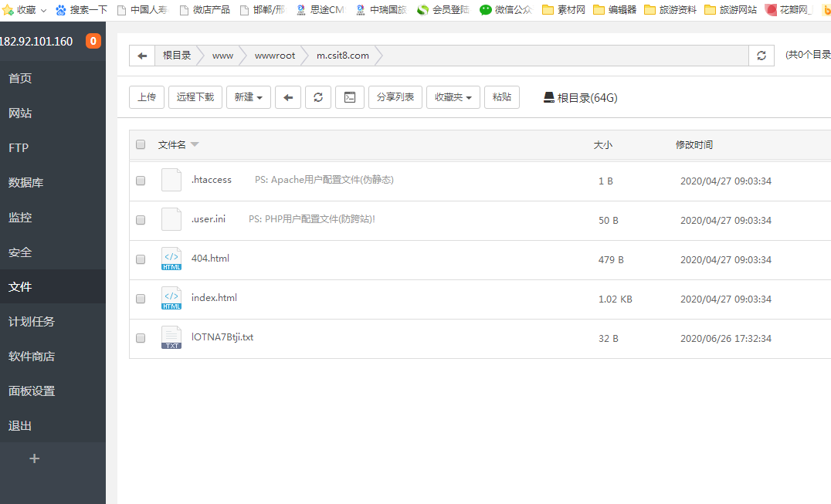Navigate to 根目录 breadcrumb

177,56
